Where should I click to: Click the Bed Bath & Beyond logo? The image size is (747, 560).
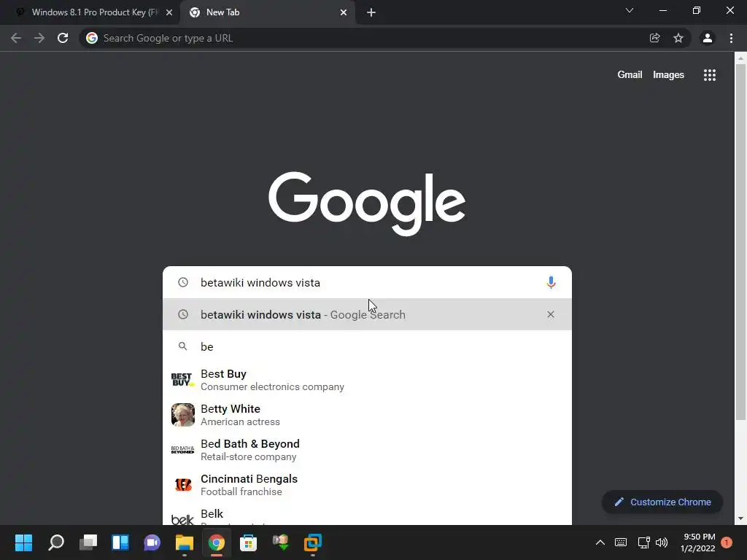[183, 449]
